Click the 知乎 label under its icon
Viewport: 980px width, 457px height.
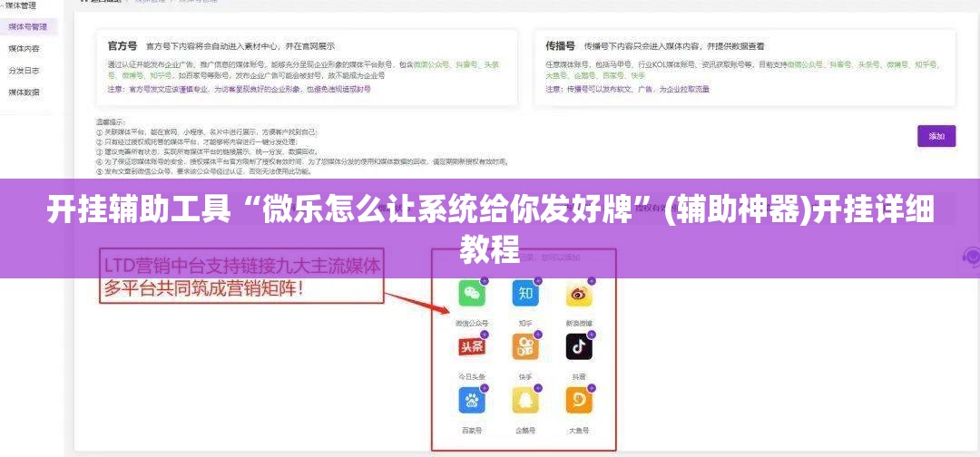(x=525, y=324)
